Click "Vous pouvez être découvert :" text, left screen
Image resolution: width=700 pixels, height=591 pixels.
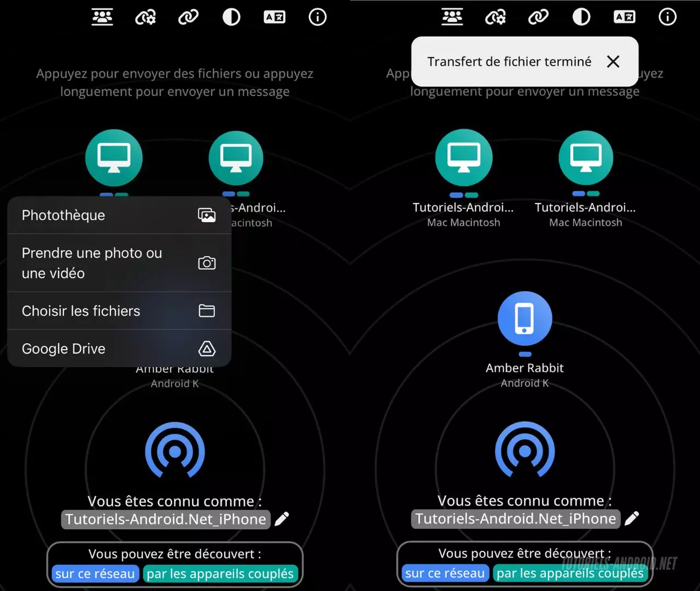click(175, 554)
